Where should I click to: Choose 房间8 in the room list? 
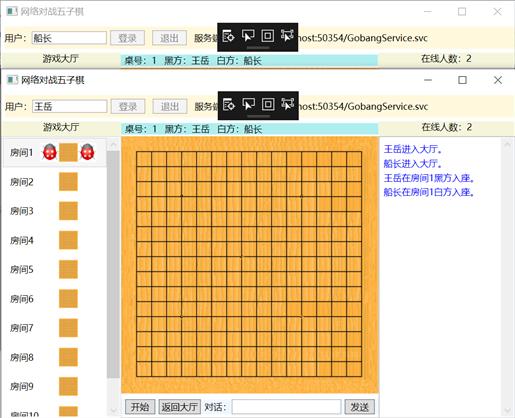point(22,357)
